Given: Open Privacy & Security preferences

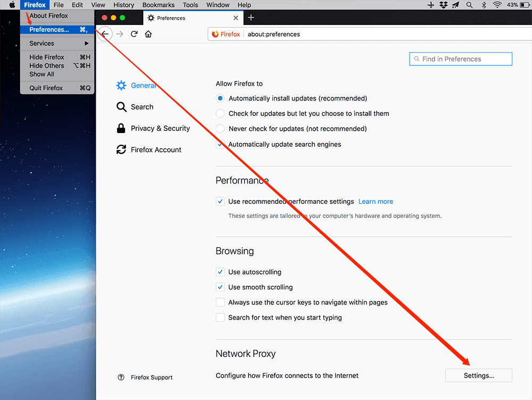Looking at the screenshot, I should [x=153, y=128].
